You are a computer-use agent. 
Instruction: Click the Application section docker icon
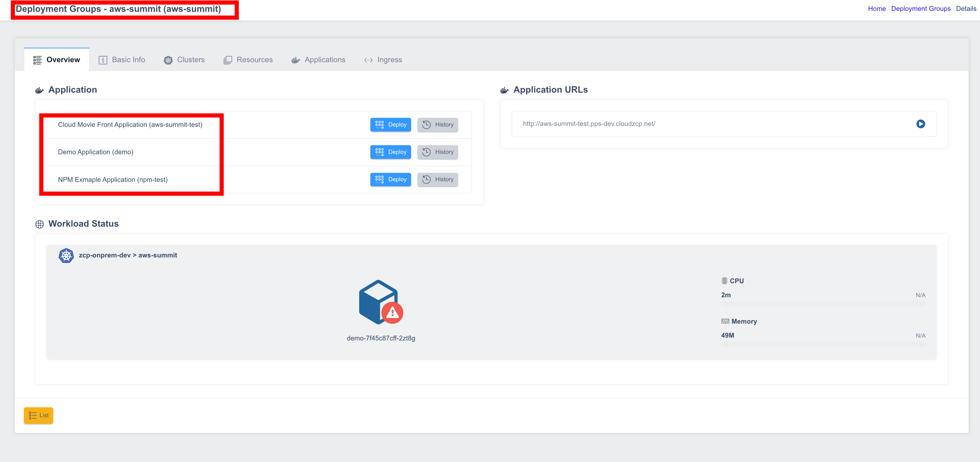39,90
